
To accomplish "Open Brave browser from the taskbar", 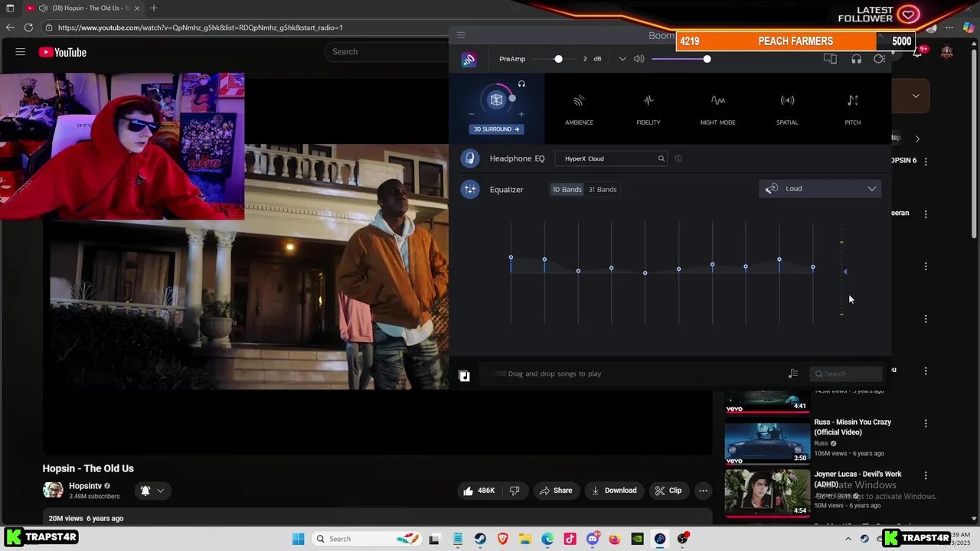I will point(502,539).
